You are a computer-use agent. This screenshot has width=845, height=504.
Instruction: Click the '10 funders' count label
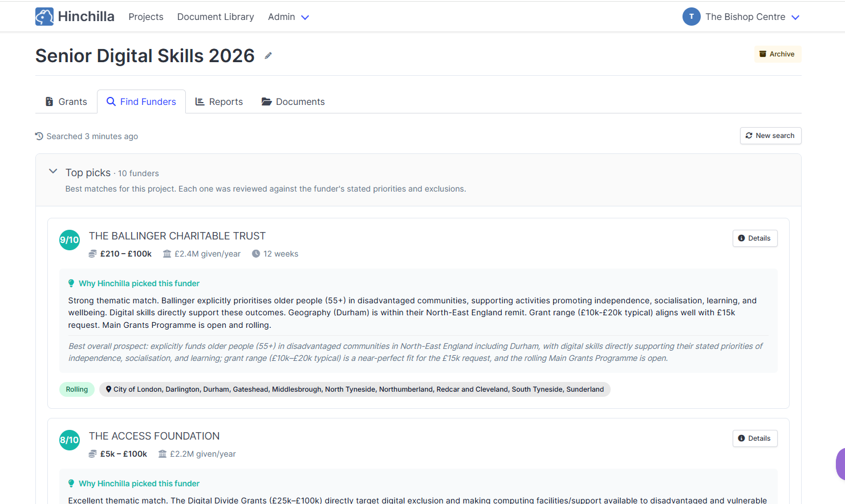(139, 173)
